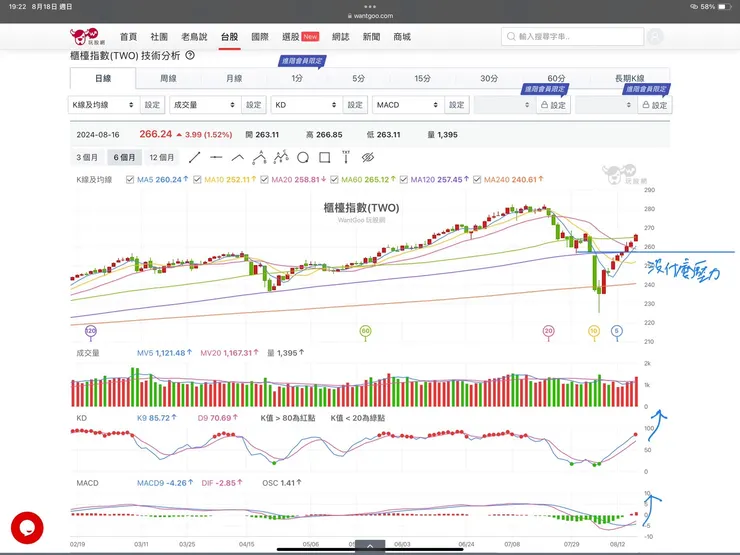Screen dimensions: 740x555
Task: Switch to the 30分 chart tab
Action: point(489,78)
